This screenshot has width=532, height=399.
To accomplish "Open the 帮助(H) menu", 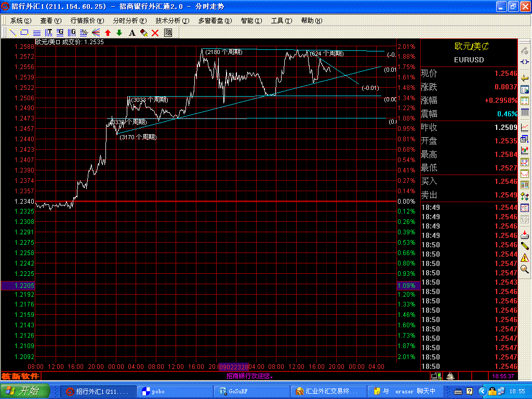I will [x=312, y=21].
